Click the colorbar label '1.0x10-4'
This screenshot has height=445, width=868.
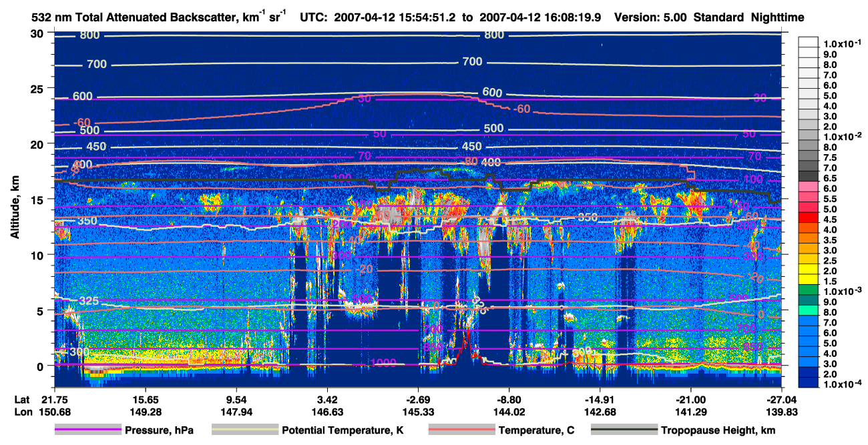843,384
